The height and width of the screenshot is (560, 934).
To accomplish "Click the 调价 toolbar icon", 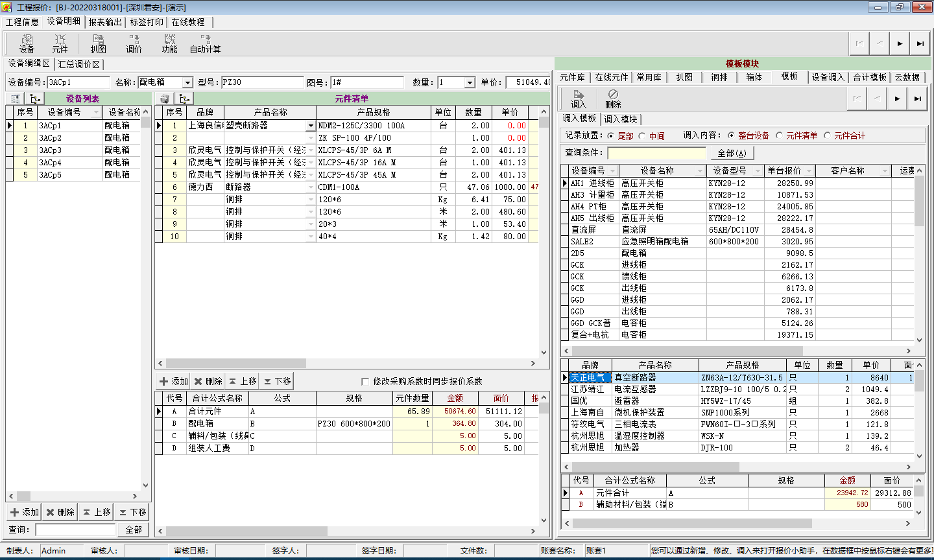I will tap(134, 43).
